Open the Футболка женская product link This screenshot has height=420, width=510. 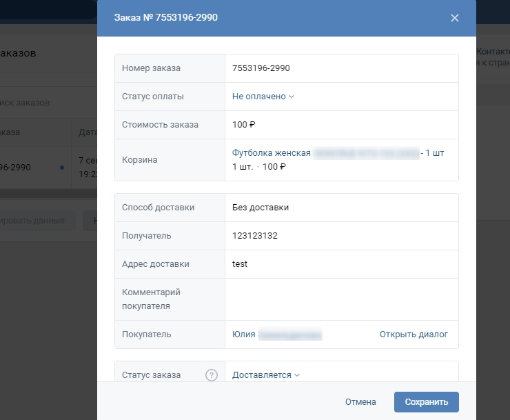272,153
